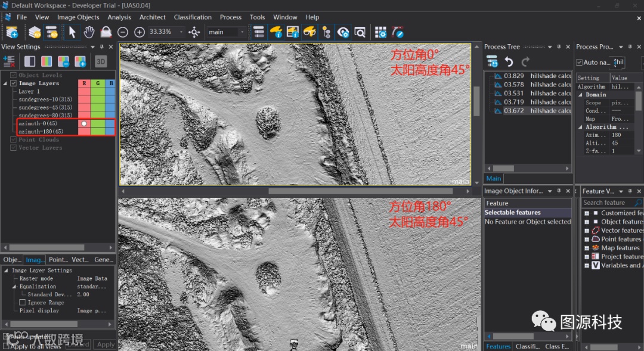Open the Image Objects menu
The image size is (644, 351).
(x=78, y=17)
